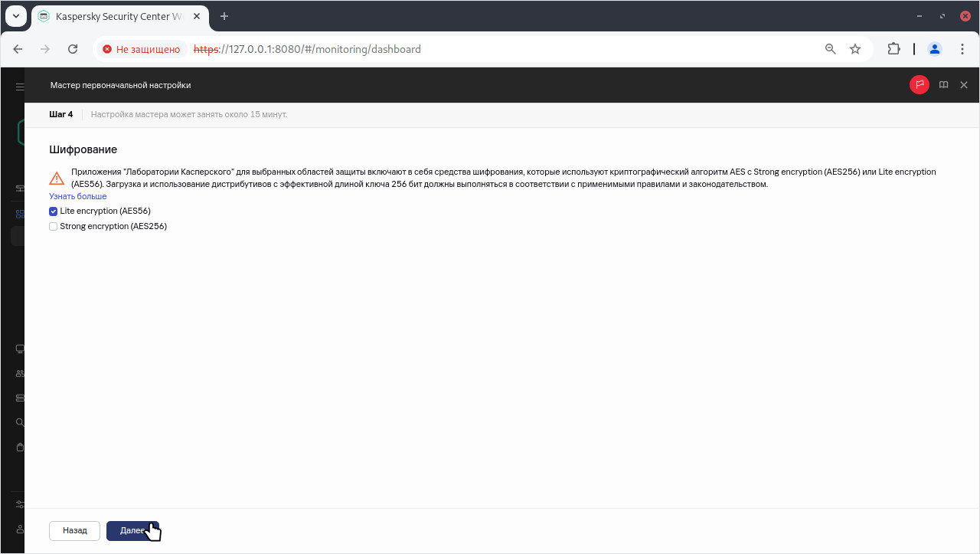Restore the browser window size
Screen dimensions: 980x554
(942, 16)
